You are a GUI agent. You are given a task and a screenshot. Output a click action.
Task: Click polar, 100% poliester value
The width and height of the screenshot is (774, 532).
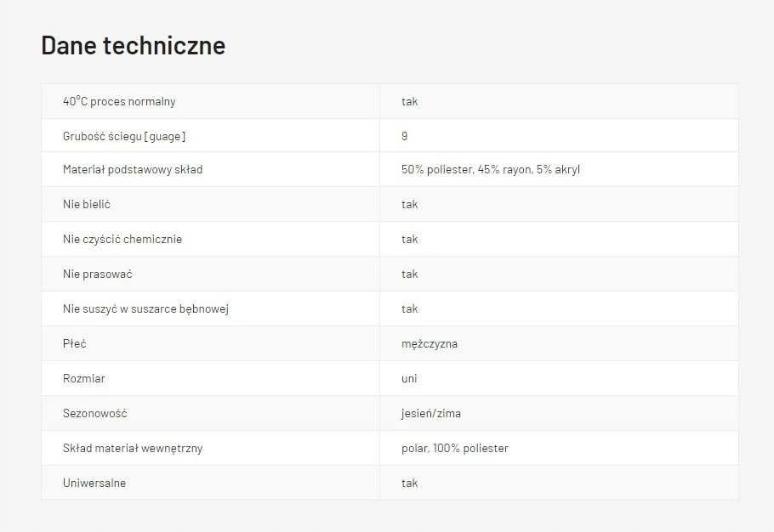click(x=455, y=448)
